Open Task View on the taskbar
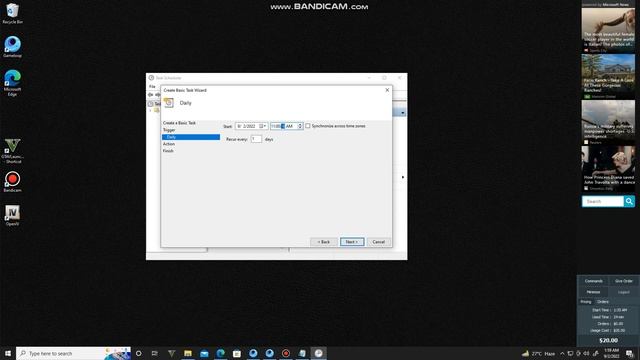This screenshot has width=640, height=360. click(155, 353)
